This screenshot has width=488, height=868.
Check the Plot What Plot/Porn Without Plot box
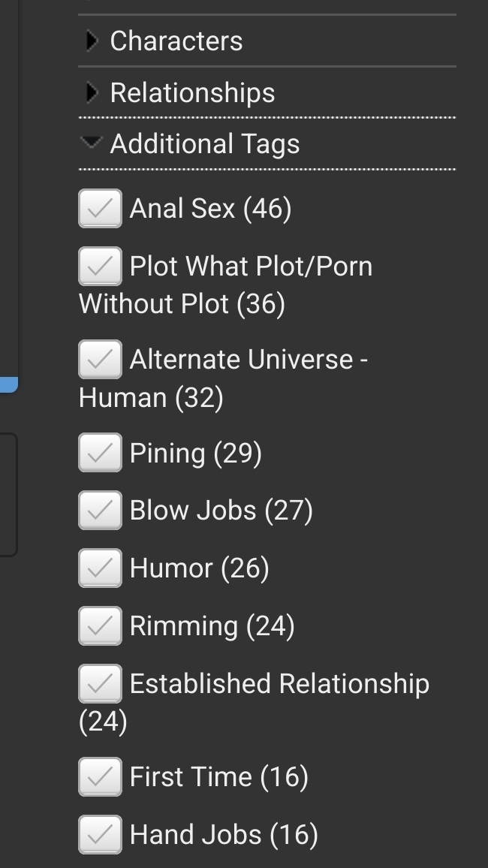tap(100, 266)
